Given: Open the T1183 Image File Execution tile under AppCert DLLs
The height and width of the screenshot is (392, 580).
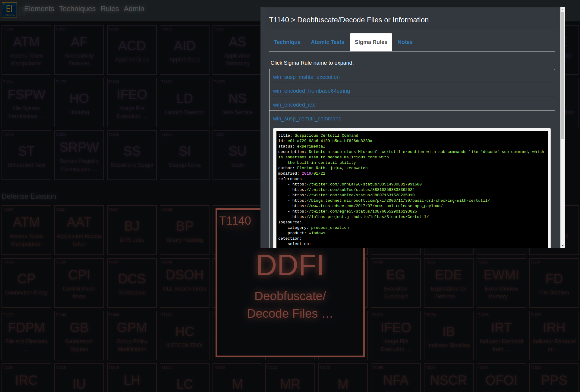Looking at the screenshot, I should [132, 103].
